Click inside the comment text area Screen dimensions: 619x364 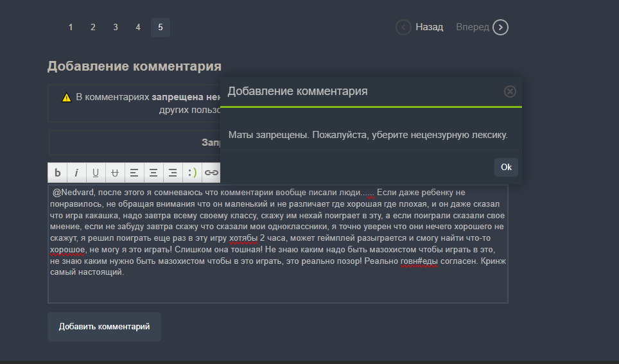coord(277,289)
